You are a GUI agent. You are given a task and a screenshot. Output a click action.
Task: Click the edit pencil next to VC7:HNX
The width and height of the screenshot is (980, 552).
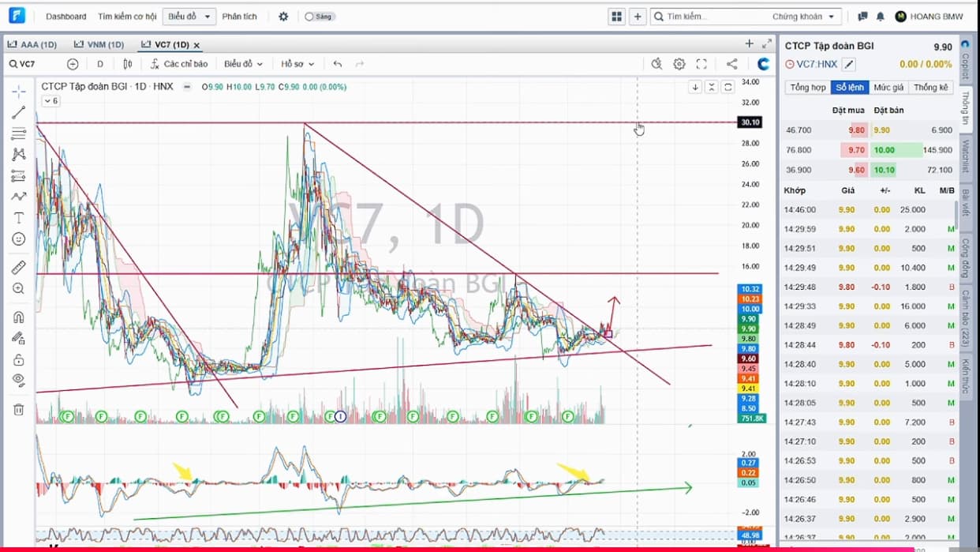tap(849, 64)
